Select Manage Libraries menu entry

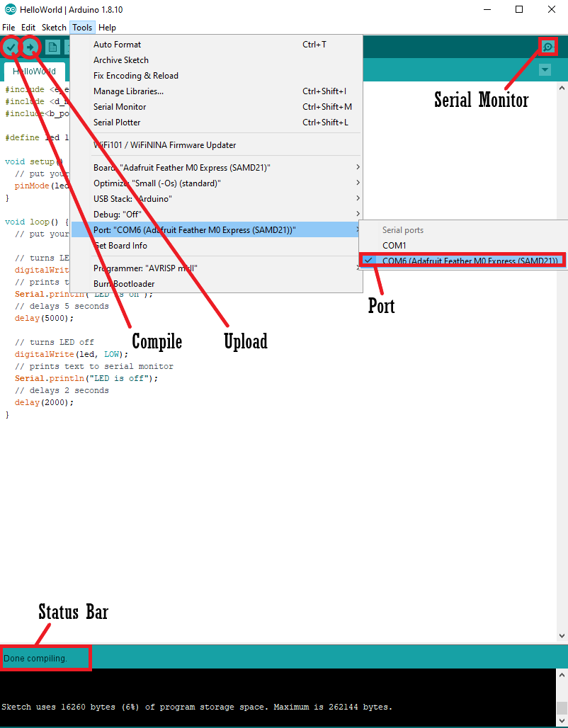pos(128,91)
